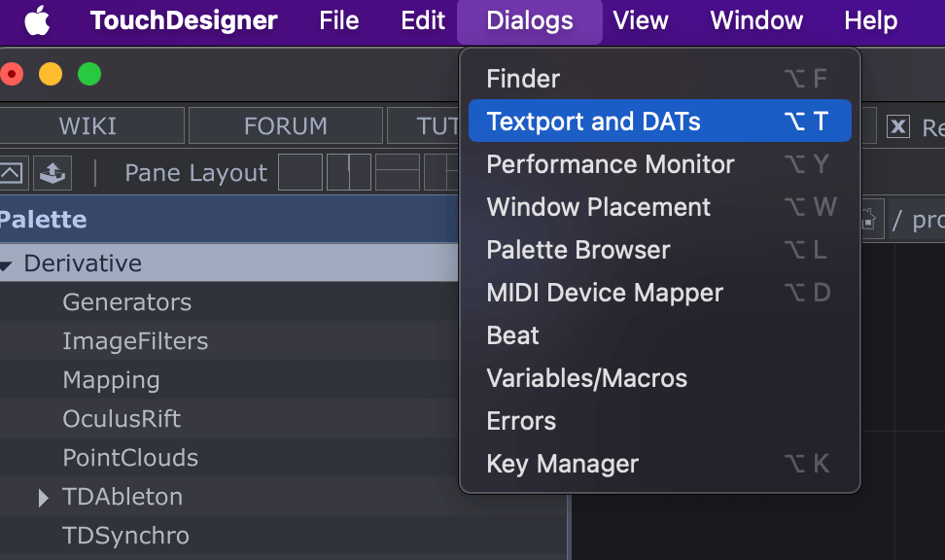Select left-right split pane layout
Screen dimensions: 945x560
[x=349, y=172]
